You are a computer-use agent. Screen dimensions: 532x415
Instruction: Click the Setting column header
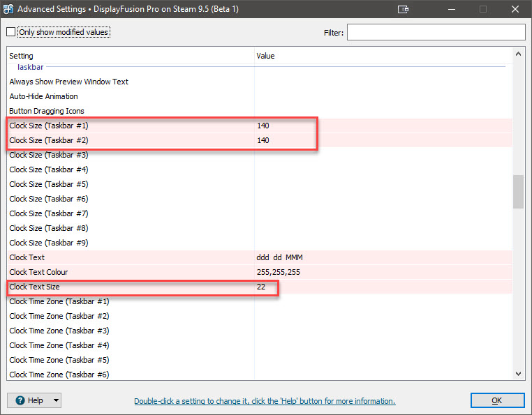click(x=21, y=56)
